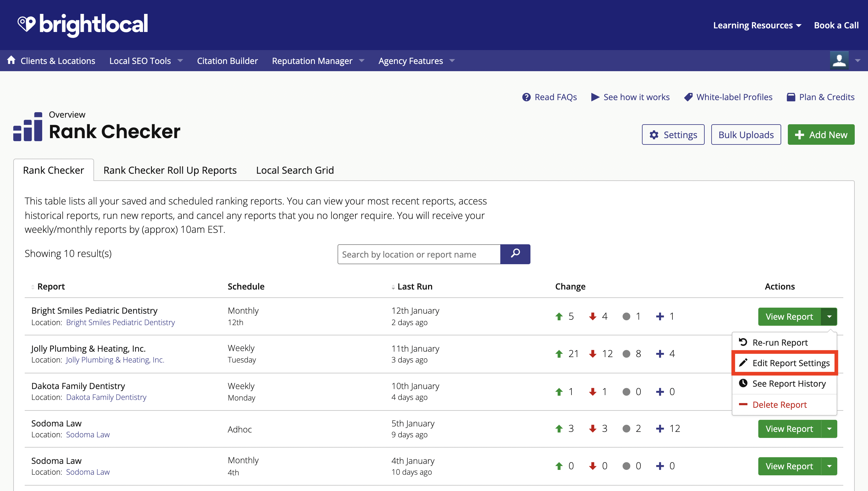
Task: Click the White-label Profiles tag icon
Action: (688, 97)
